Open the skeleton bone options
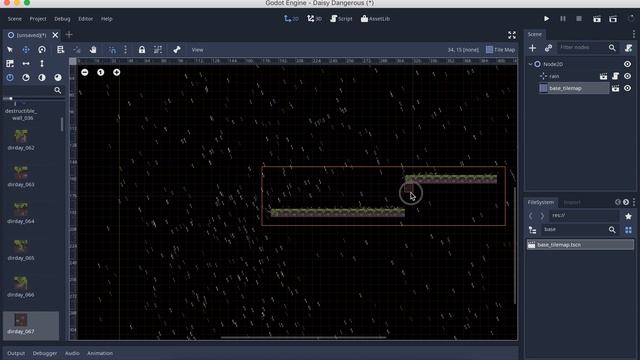This screenshot has height=360, width=640. (x=177, y=50)
